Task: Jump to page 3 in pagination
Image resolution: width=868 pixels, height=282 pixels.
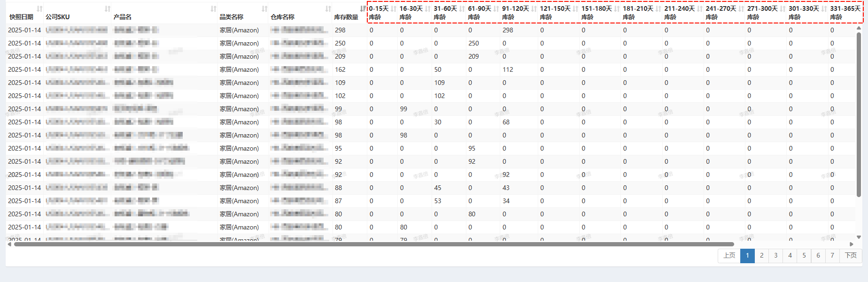Action: pos(776,255)
